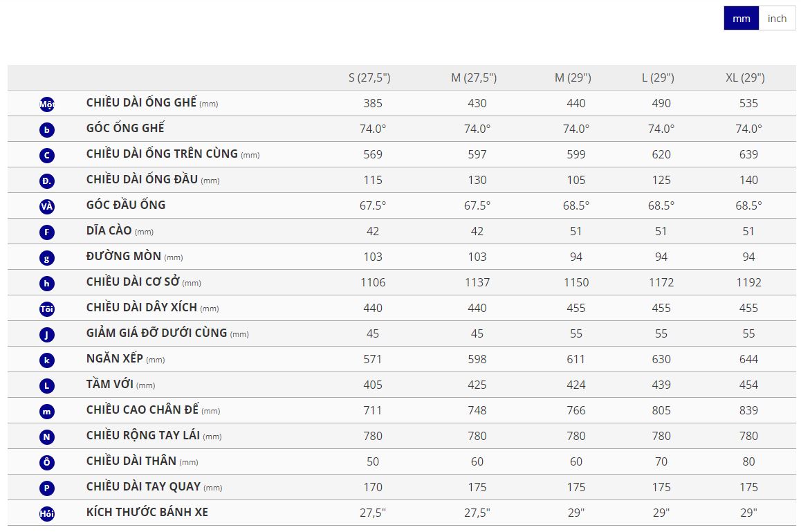Click the M (29") column header

click(x=573, y=77)
